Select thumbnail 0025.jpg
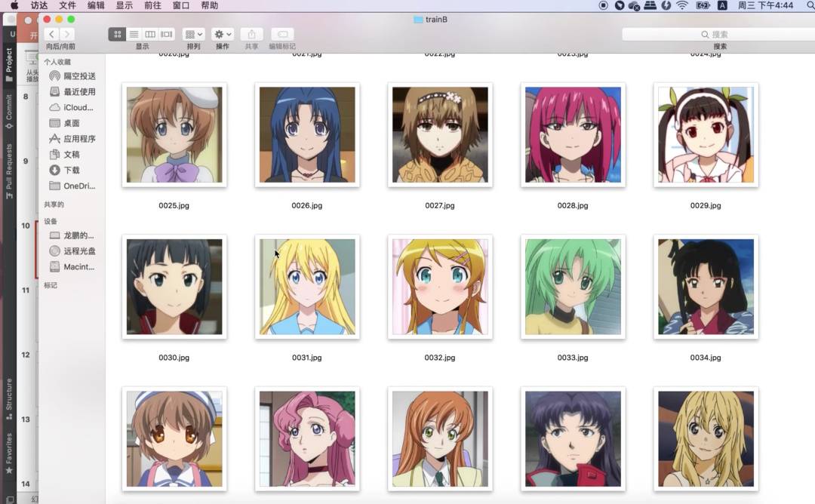815x504 pixels. pos(174,134)
